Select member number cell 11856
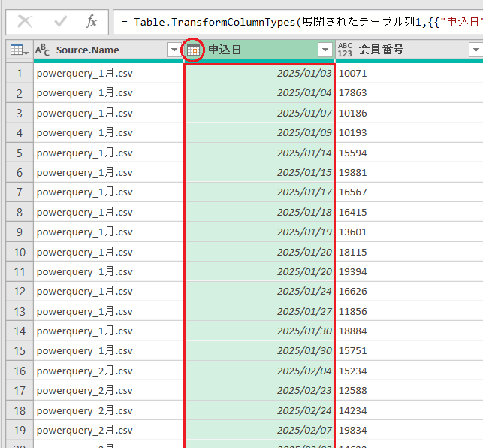The height and width of the screenshot is (448, 483). pyautogui.click(x=409, y=311)
